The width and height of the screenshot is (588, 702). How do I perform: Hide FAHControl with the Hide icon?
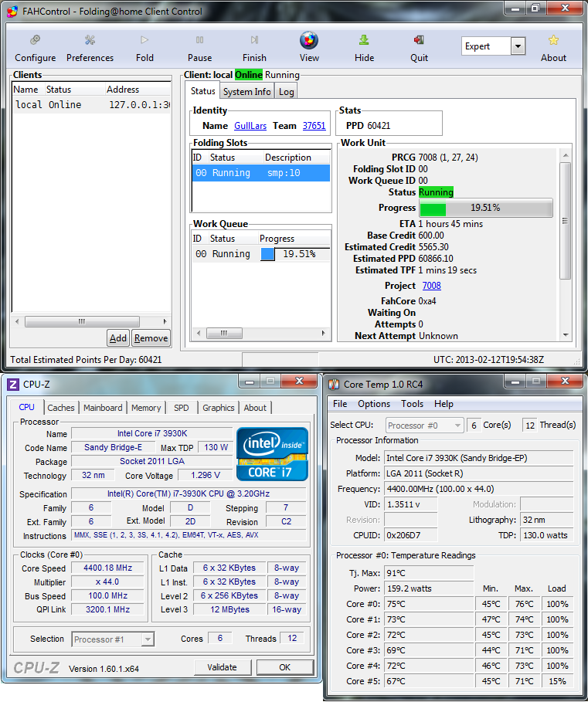364,40
